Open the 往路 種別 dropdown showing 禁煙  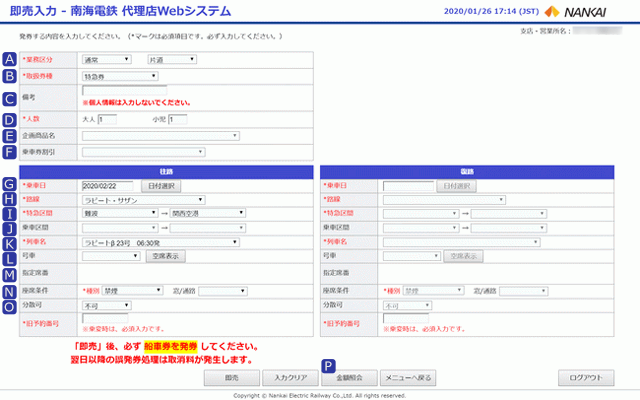[x=133, y=291]
